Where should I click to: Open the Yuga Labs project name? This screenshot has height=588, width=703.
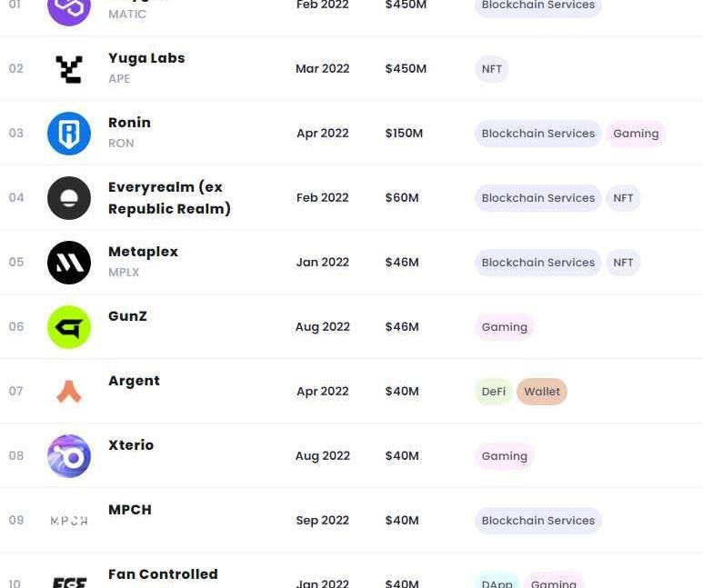(x=146, y=58)
